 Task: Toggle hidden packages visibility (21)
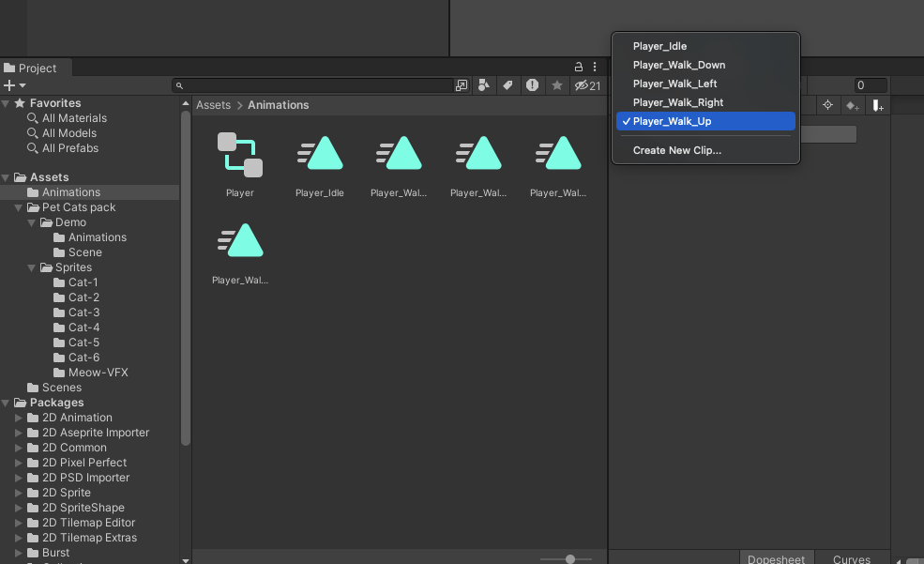[x=588, y=85]
